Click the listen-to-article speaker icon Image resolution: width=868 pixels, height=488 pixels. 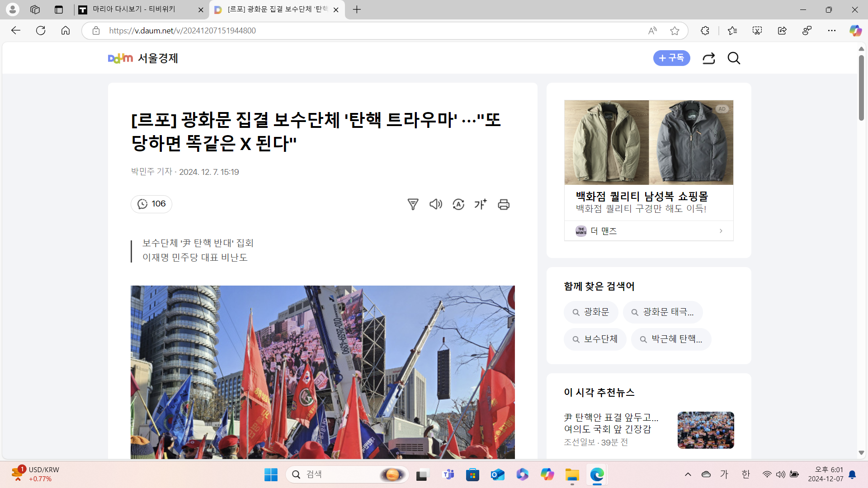(x=435, y=204)
